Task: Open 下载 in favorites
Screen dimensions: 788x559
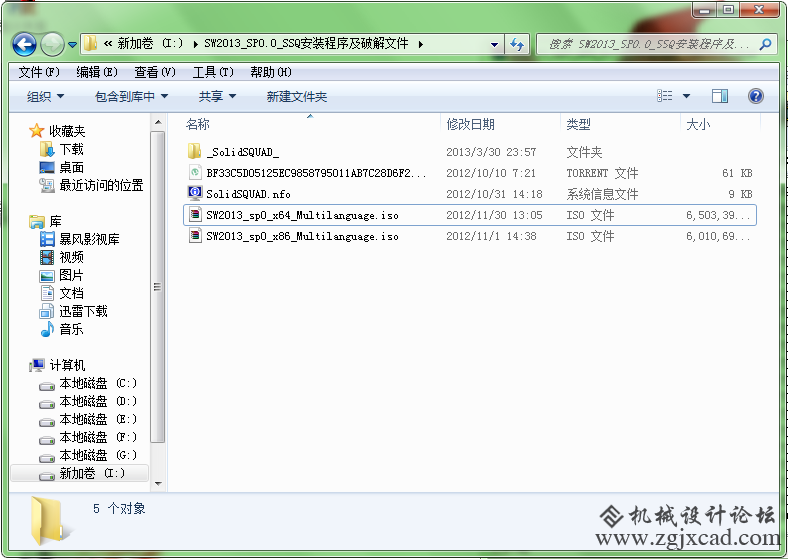Action: [x=71, y=149]
